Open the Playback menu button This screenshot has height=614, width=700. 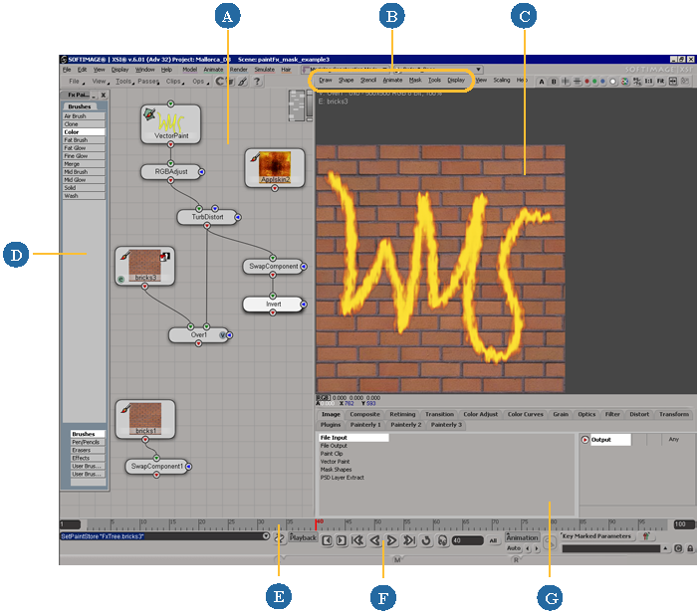pos(303,537)
